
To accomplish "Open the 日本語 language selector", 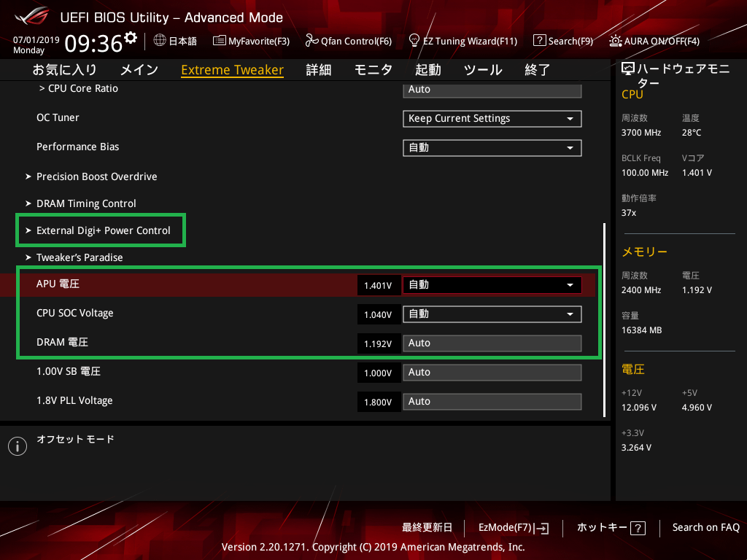I will click(175, 41).
